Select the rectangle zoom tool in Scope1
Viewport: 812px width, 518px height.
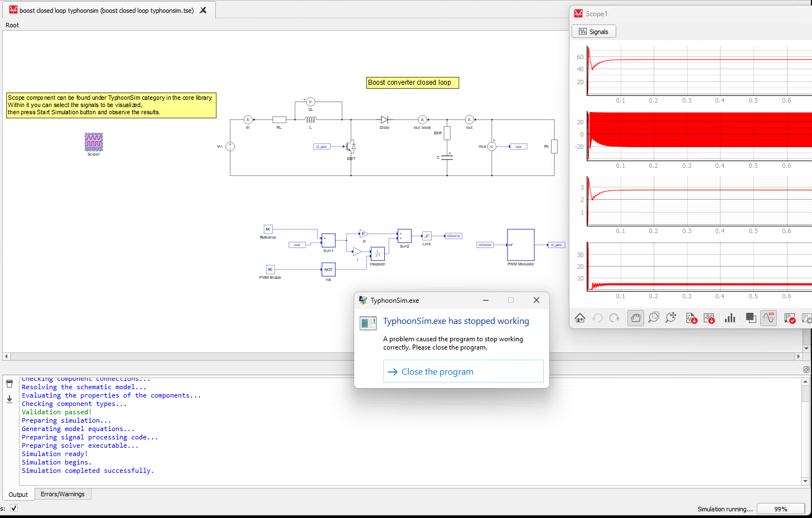[654, 318]
